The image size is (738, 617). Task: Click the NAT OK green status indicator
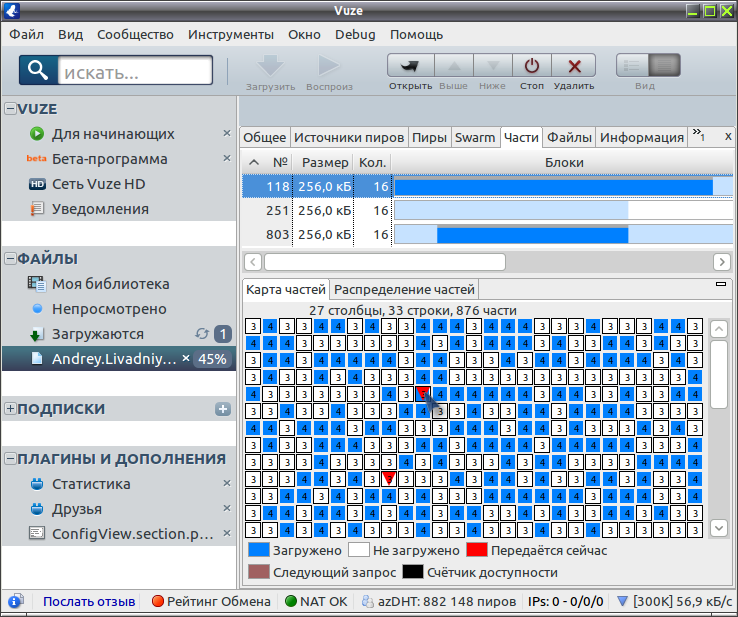coord(291,601)
